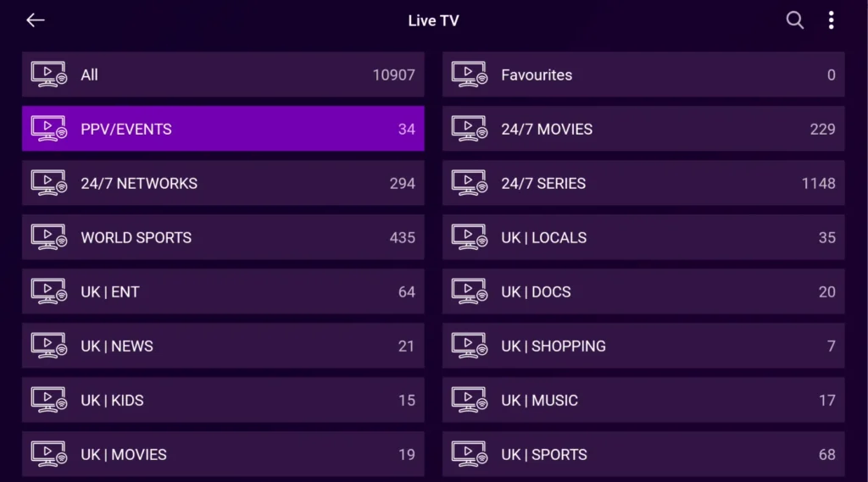Open the three-dot overflow menu

[x=831, y=20]
